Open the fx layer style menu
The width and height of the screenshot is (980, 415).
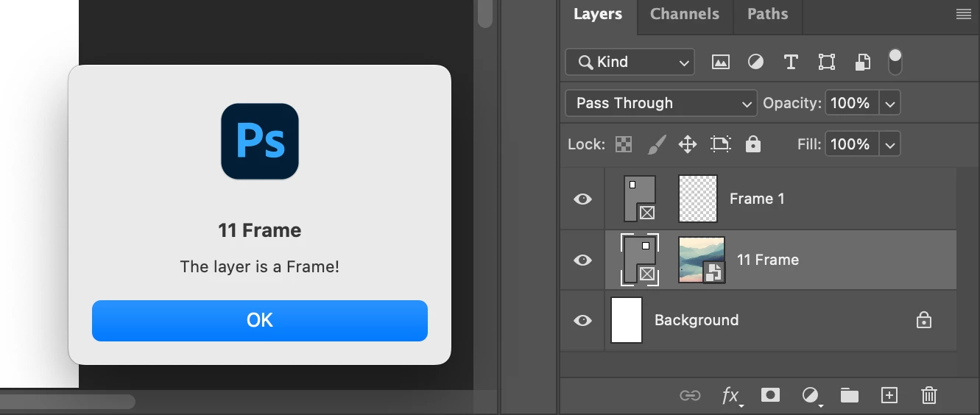click(x=731, y=397)
